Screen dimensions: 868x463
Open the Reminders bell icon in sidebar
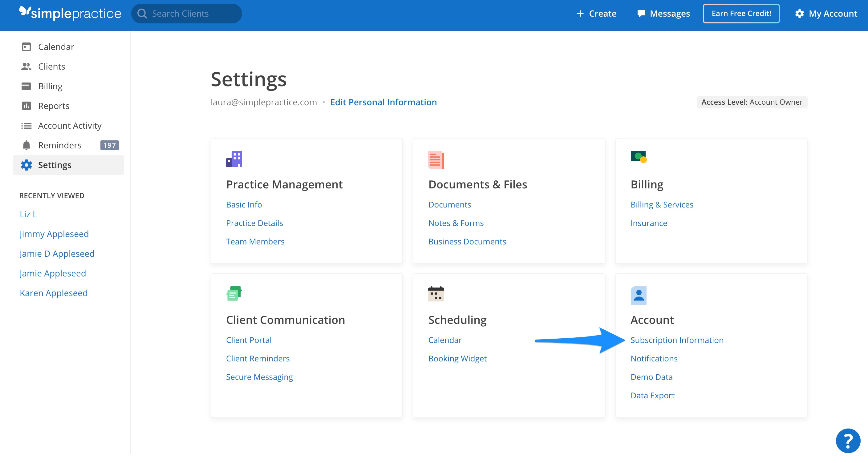26,145
